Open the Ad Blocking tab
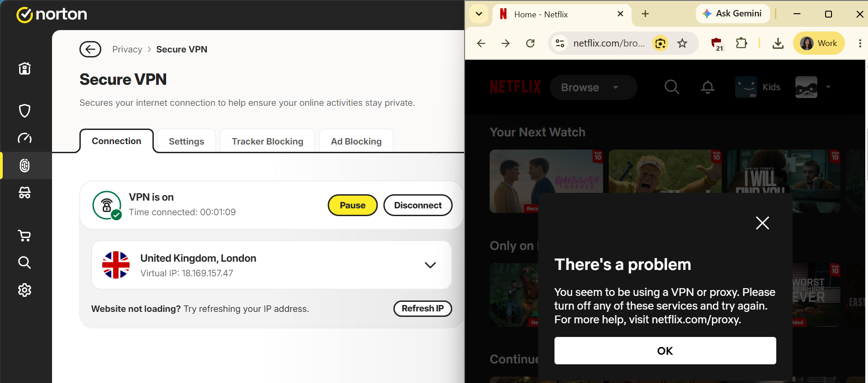The image size is (868, 383). pos(356,141)
